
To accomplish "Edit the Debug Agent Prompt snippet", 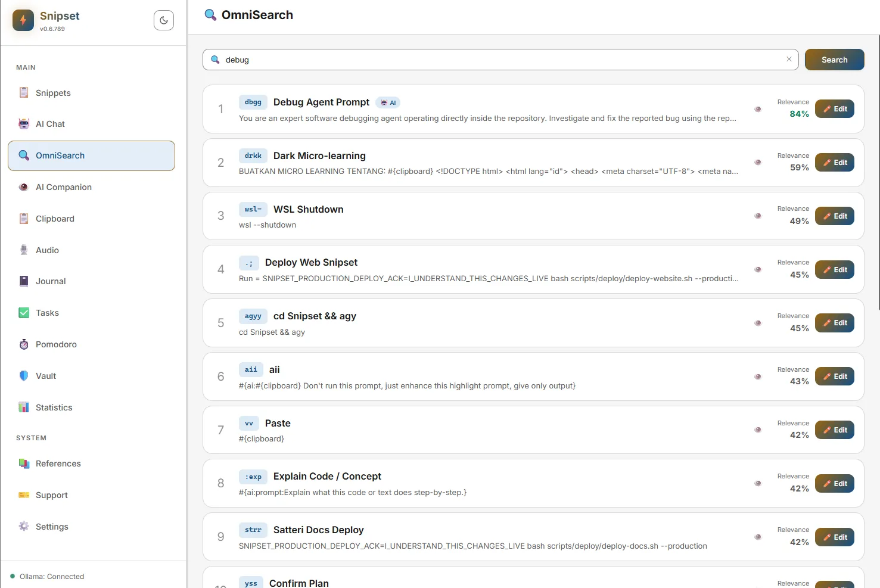I will [x=835, y=109].
